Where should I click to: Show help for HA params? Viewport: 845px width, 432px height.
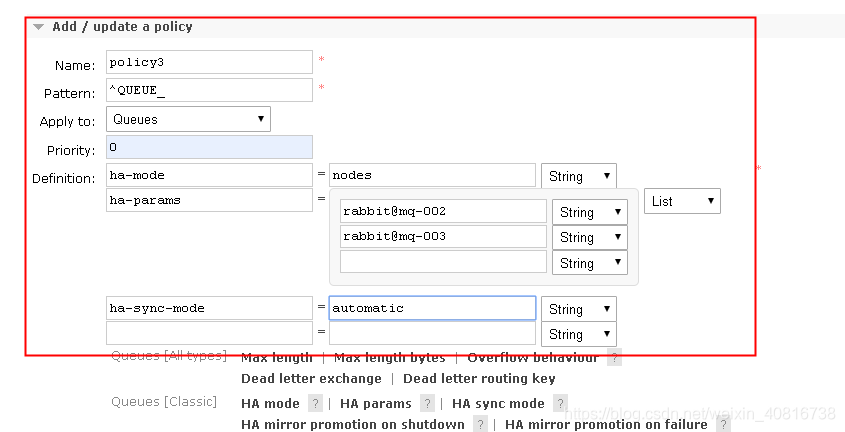pos(427,403)
